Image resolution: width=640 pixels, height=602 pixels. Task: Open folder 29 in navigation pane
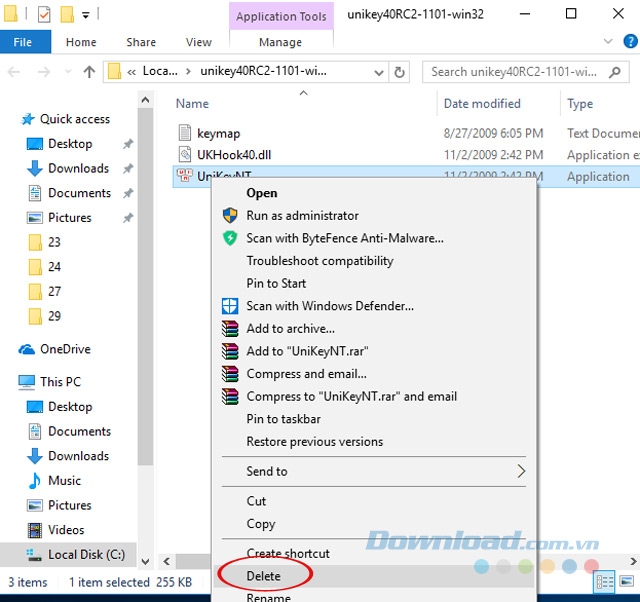click(x=54, y=316)
